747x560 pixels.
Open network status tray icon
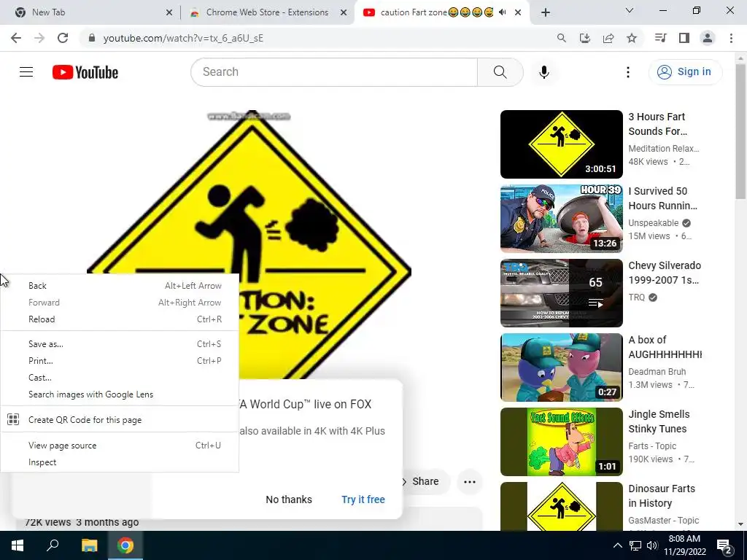click(x=635, y=545)
